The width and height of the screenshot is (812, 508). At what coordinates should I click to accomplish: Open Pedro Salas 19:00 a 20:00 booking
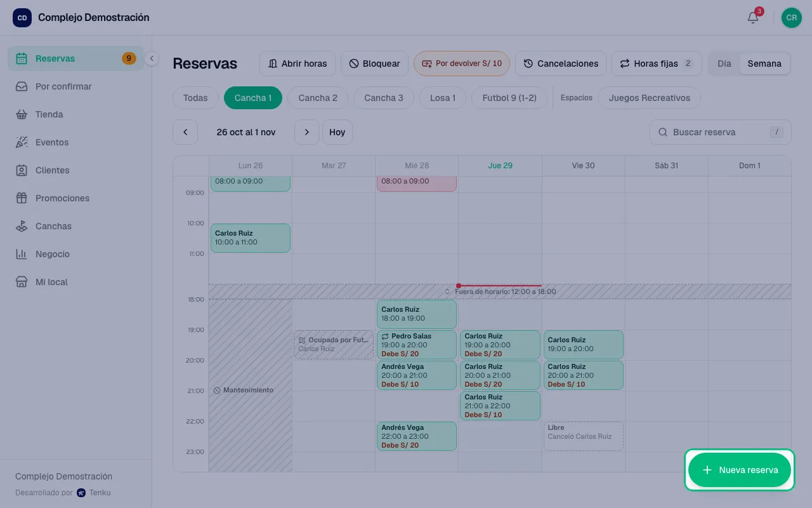[417, 345]
